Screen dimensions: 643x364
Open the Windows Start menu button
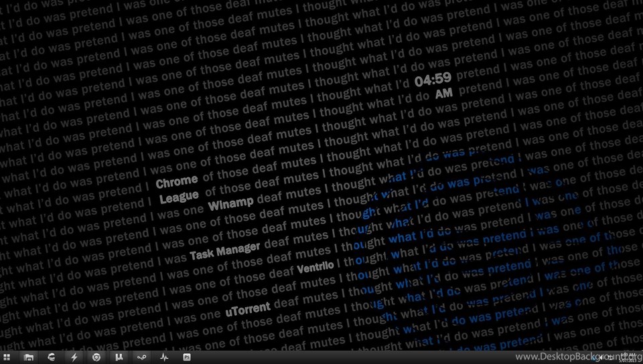point(7,357)
